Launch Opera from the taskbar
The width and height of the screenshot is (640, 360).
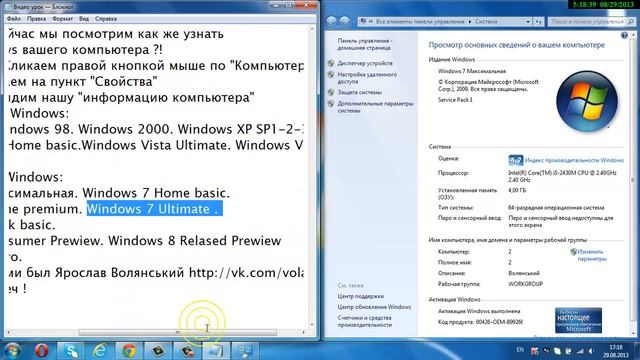41,351
